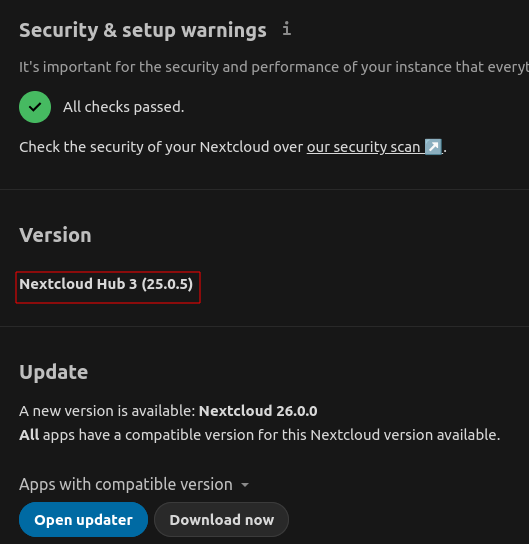Click the Check the security of your Nextcloud sentence

[233, 147]
